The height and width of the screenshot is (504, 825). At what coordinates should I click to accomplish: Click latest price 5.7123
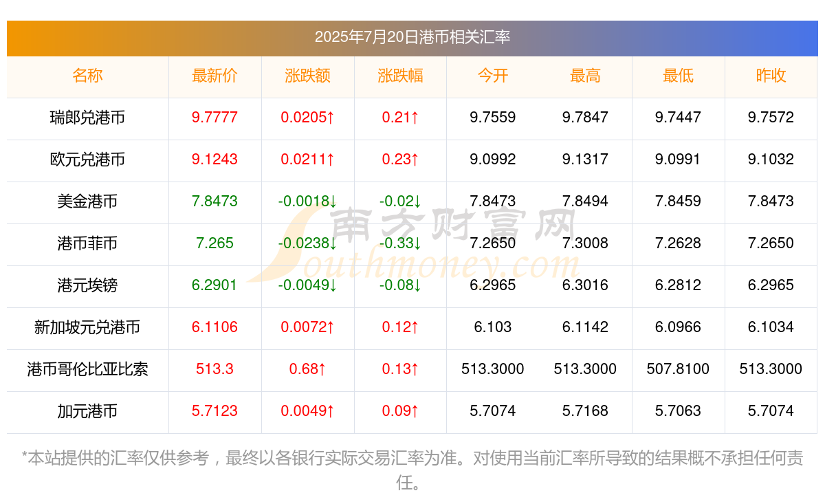[214, 411]
